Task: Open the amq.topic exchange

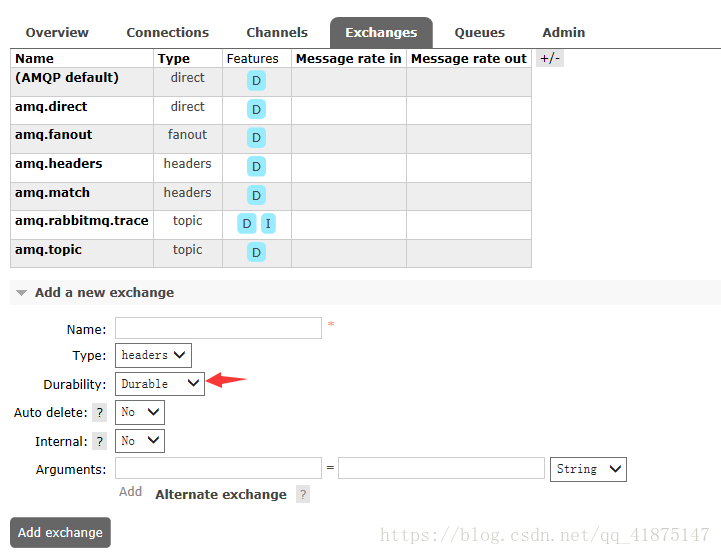Action: point(48,250)
